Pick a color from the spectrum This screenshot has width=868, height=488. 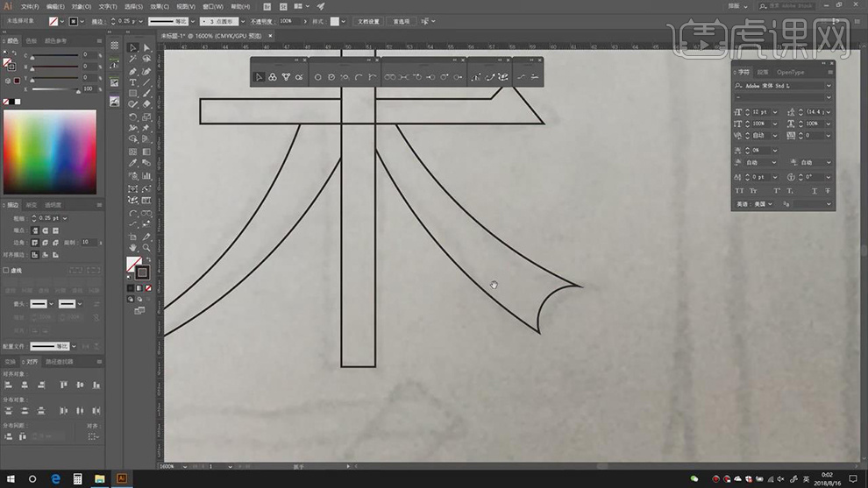click(49, 151)
